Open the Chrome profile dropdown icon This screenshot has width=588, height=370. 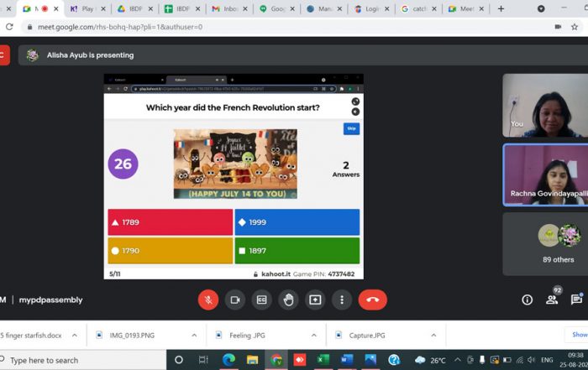(541, 8)
